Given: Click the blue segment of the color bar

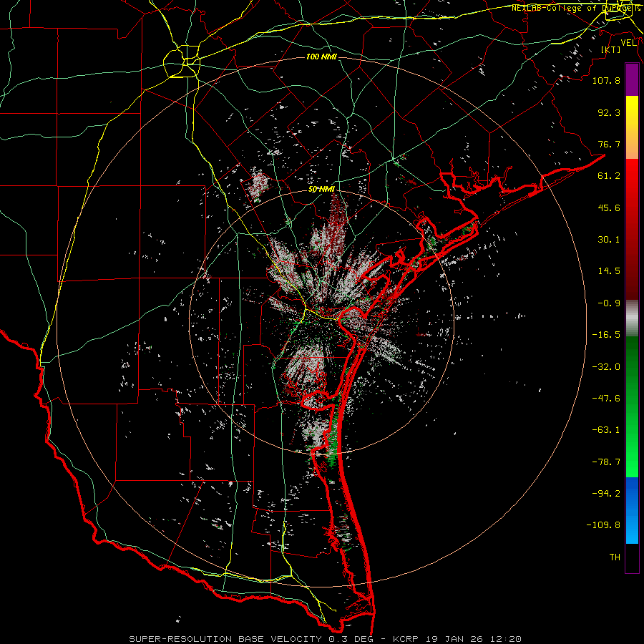Looking at the screenshot, I should tap(632, 510).
